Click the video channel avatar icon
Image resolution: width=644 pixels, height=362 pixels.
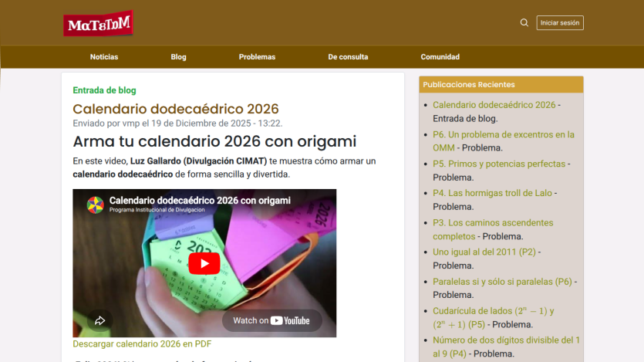[x=96, y=205]
